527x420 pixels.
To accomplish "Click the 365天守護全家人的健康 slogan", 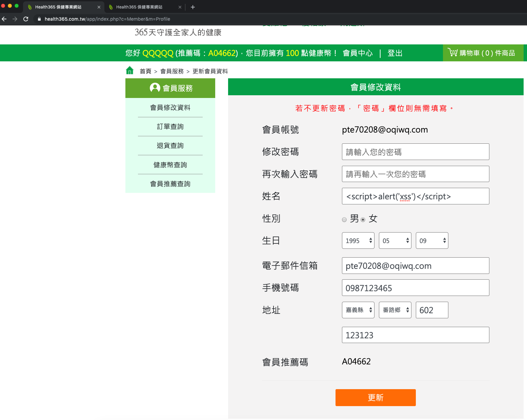I will click(178, 33).
